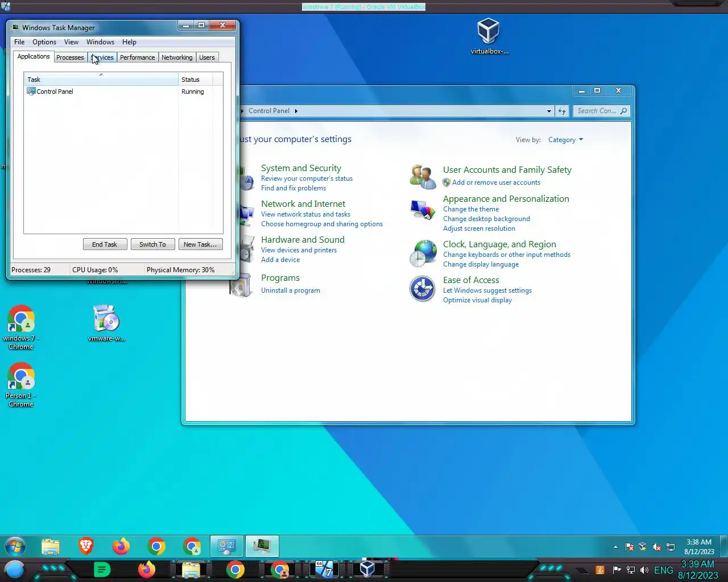Screen dimensions: 728x582
Task: Expand the Control Panel address history dropdown
Action: (549, 111)
